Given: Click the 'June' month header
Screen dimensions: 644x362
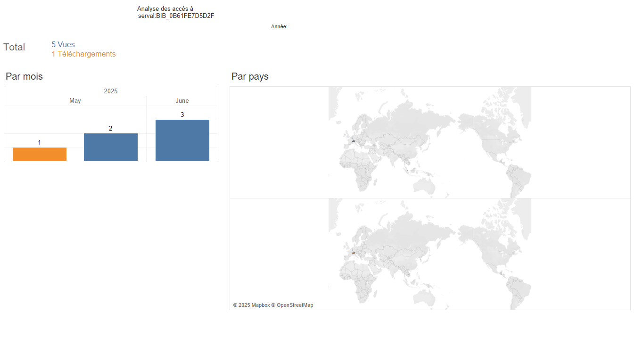Looking at the screenshot, I should (x=182, y=101).
